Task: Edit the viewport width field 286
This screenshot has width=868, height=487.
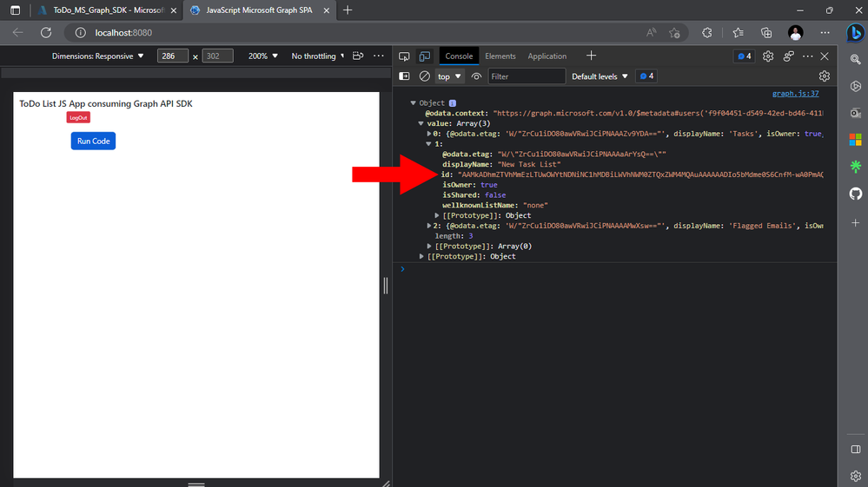Action: click(173, 56)
